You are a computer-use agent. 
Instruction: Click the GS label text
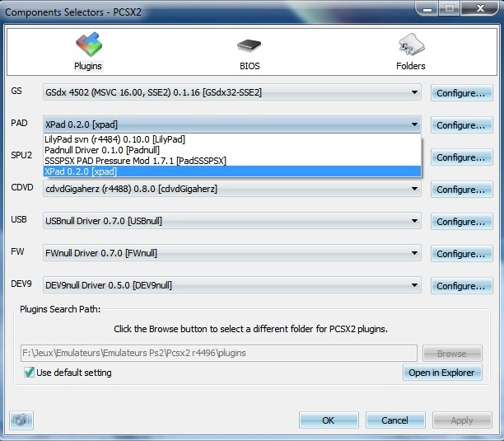pyautogui.click(x=16, y=91)
